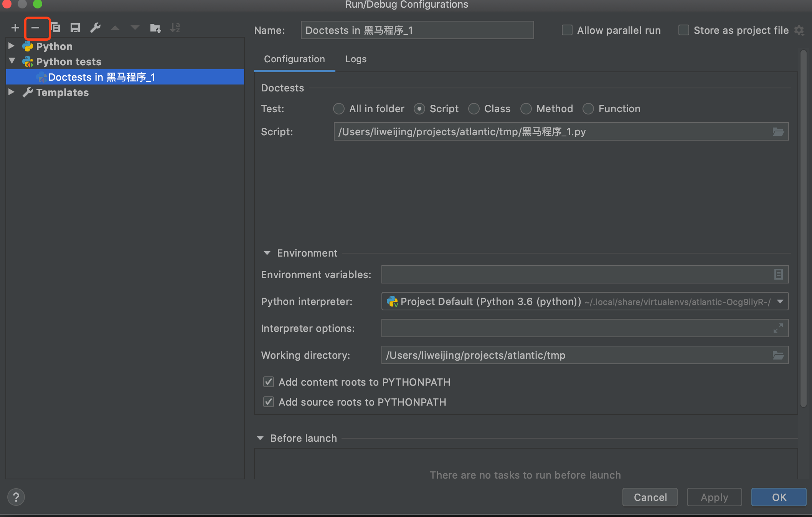
Task: Click the Save Configuration floppy icon
Action: click(75, 28)
